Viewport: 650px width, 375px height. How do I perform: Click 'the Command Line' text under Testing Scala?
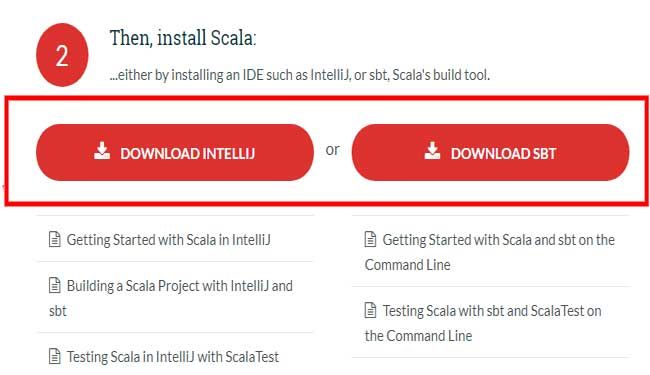point(418,336)
